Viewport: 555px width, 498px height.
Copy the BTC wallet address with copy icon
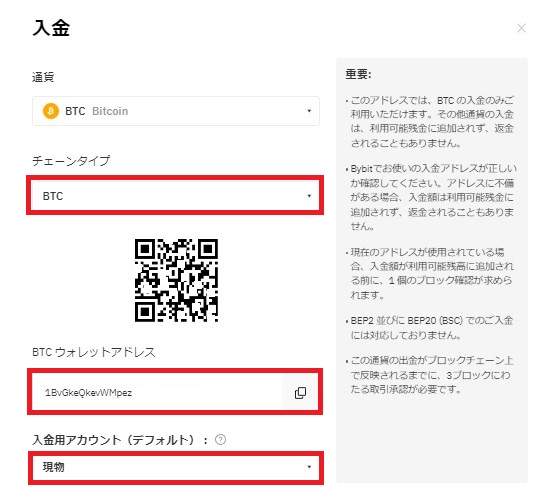[x=300, y=393]
